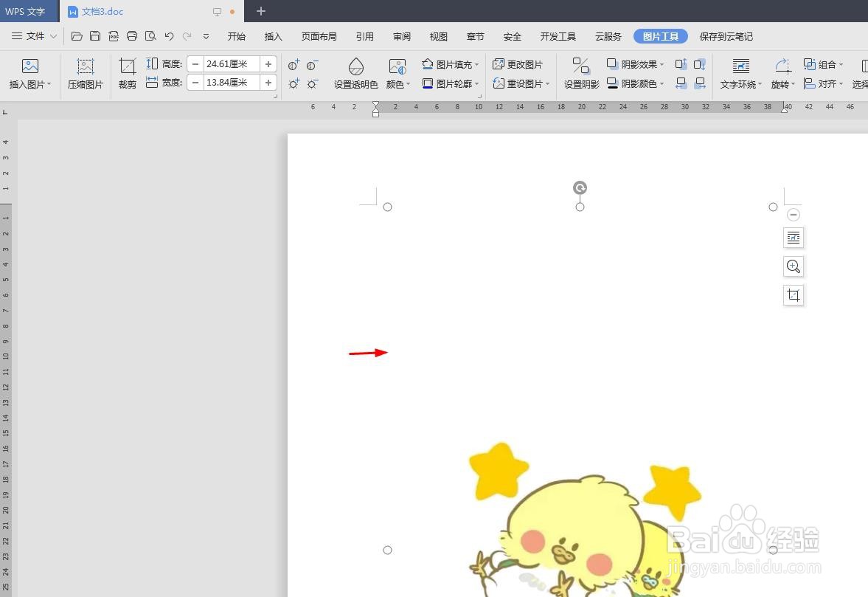Image resolution: width=868 pixels, height=597 pixels.
Task: Open the 对齐 dropdown
Action: pyautogui.click(x=823, y=83)
